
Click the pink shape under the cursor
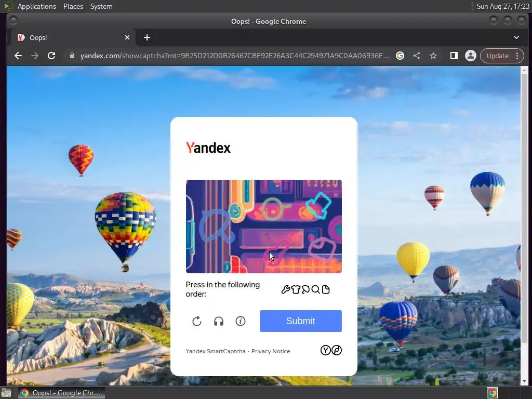pyautogui.click(x=276, y=253)
